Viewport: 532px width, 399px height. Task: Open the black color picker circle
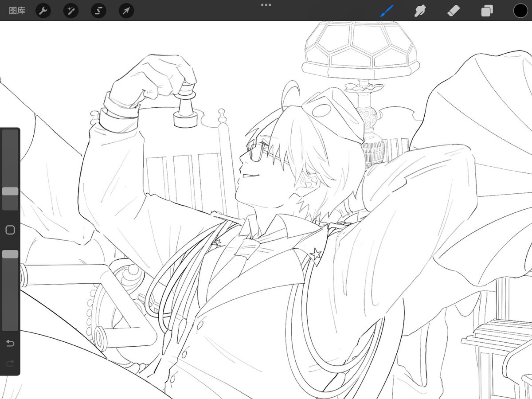(x=520, y=11)
